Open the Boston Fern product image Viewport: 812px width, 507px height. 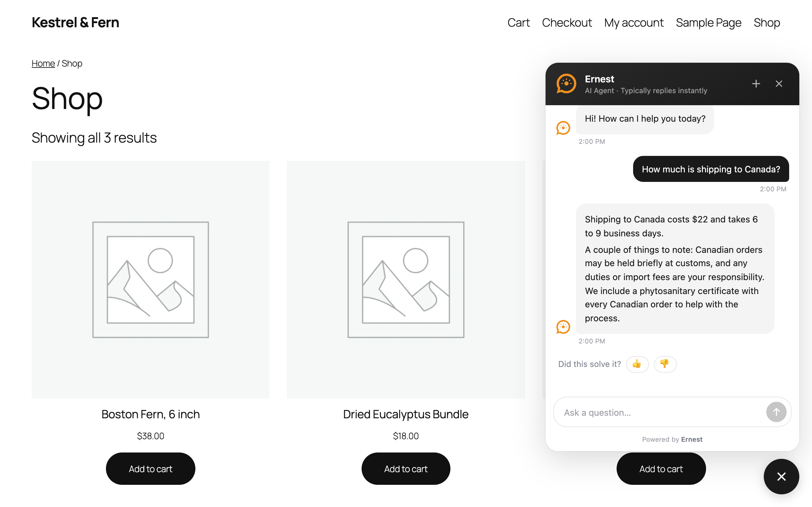click(151, 280)
